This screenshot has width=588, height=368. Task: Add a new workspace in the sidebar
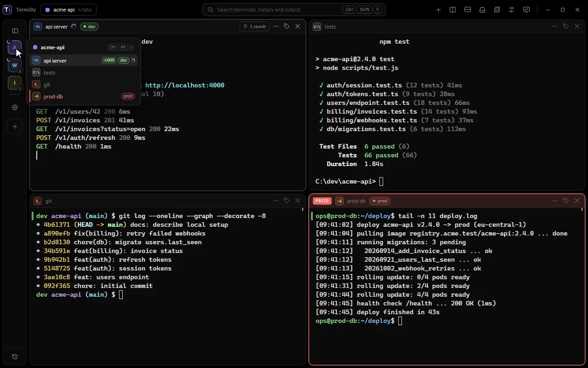[15, 126]
